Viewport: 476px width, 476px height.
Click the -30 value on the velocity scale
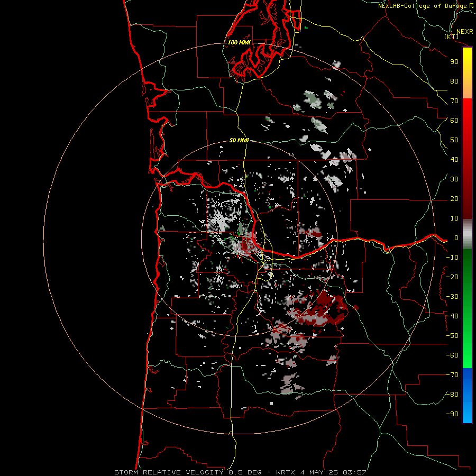452,297
